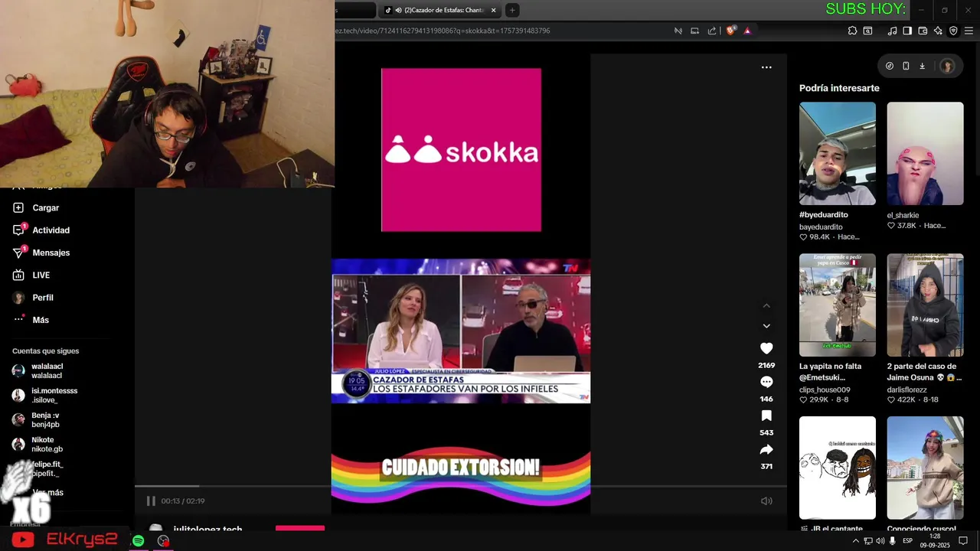Open Spotify from the taskbar
Image resolution: width=980 pixels, height=551 pixels.
[139, 540]
